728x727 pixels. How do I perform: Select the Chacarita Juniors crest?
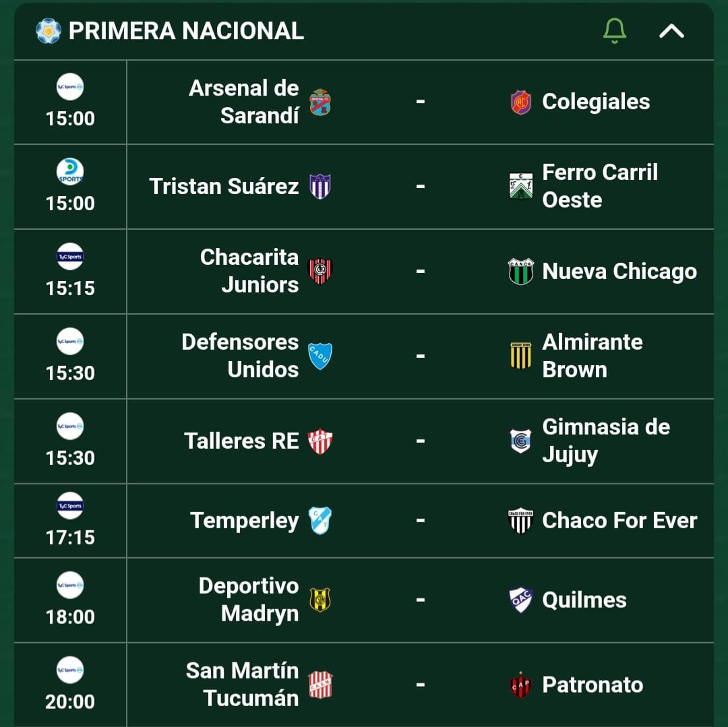pos(320,272)
